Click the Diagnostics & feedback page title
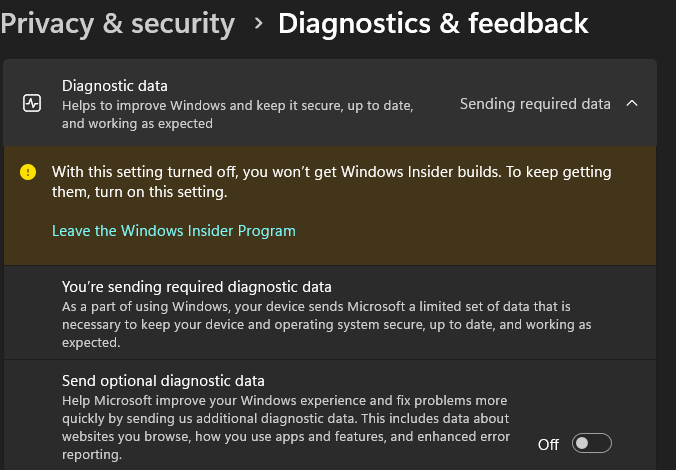Viewport: 676px width, 470px height. coord(433,22)
